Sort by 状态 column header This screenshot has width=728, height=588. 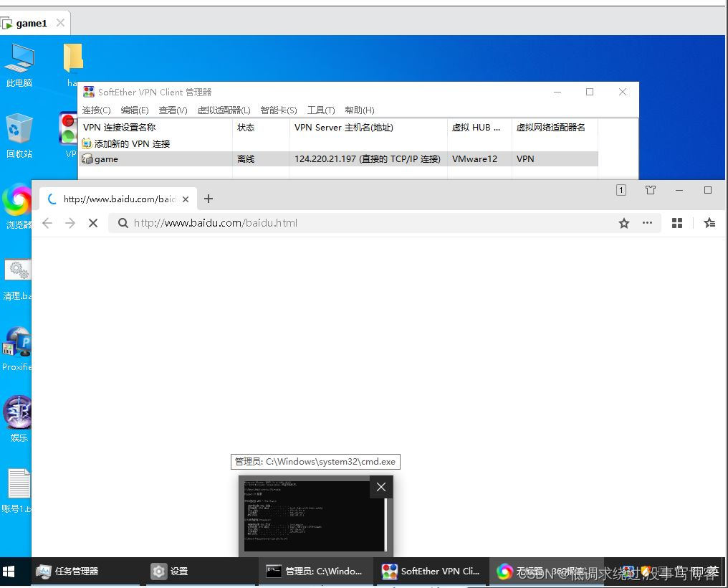[261, 127]
